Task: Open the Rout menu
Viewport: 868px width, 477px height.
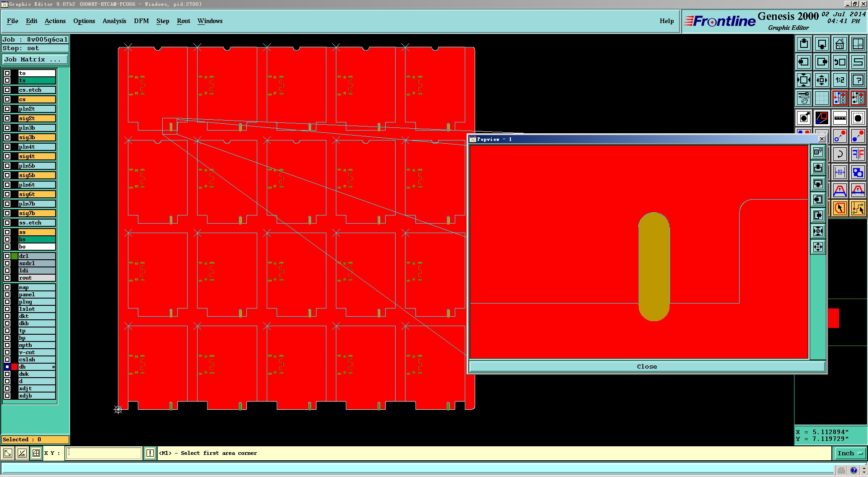Action: pos(184,21)
